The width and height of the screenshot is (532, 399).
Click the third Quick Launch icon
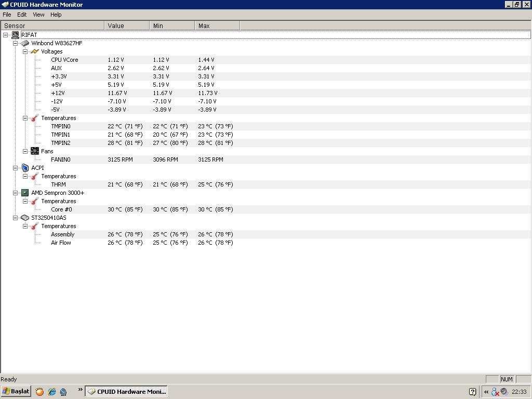coord(63,392)
